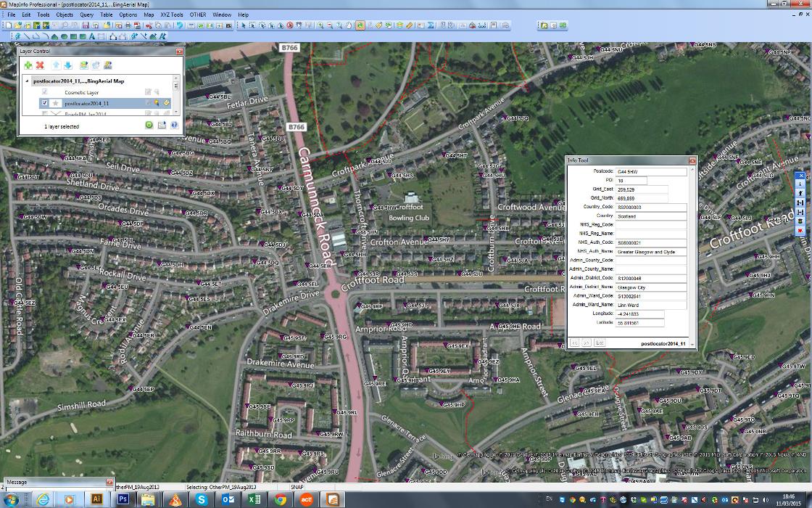Open hotlink options for postlocator2014_11 layer

point(166,103)
